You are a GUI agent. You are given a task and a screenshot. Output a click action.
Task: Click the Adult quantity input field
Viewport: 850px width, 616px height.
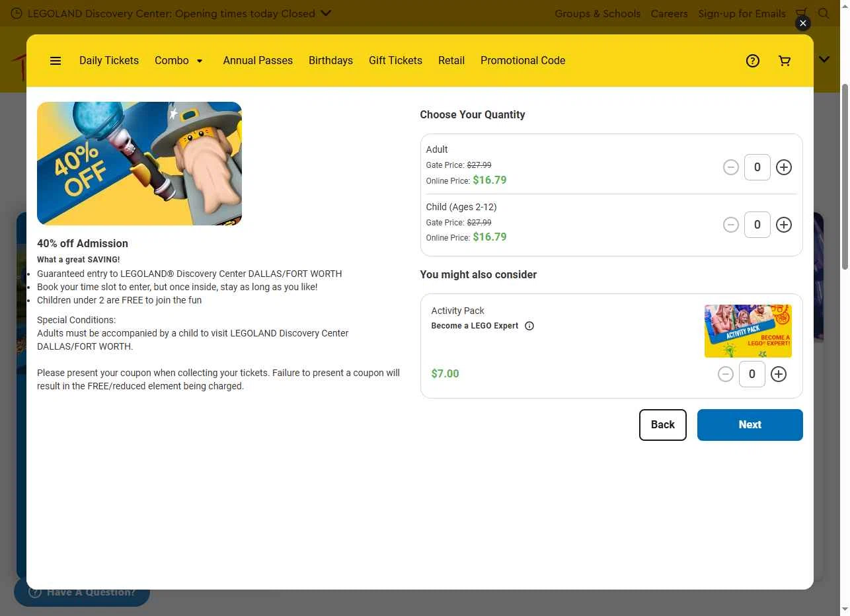pyautogui.click(x=757, y=167)
